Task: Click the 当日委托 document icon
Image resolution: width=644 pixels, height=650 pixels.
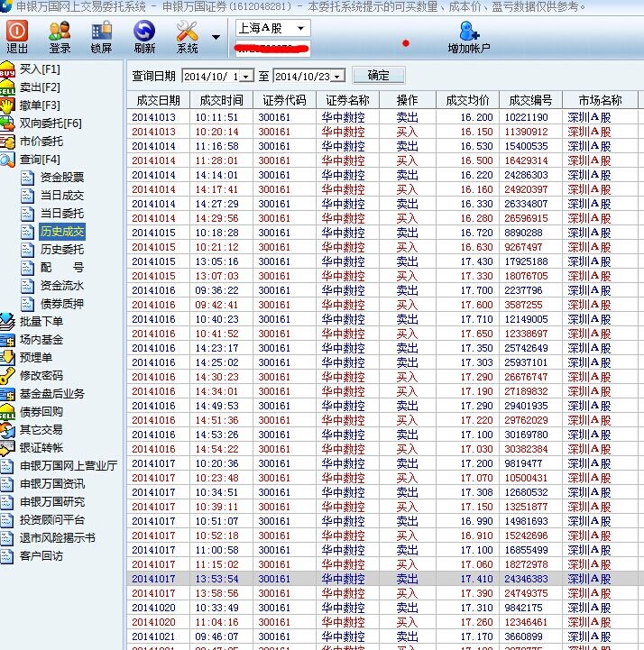Action: (27, 214)
